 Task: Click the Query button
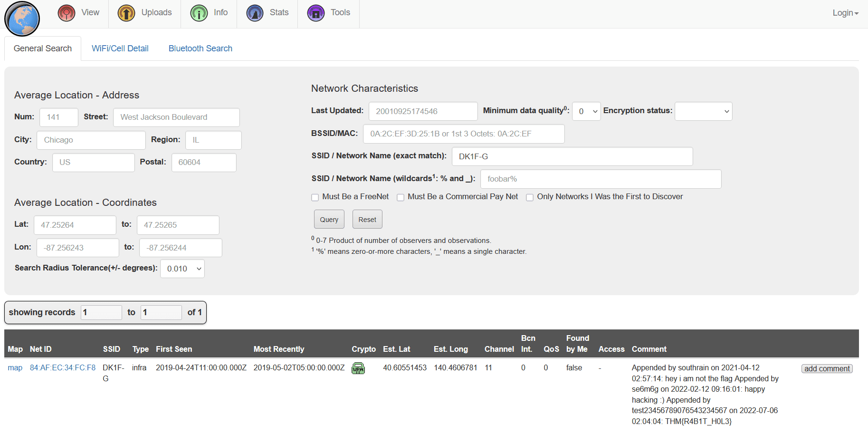pyautogui.click(x=329, y=220)
